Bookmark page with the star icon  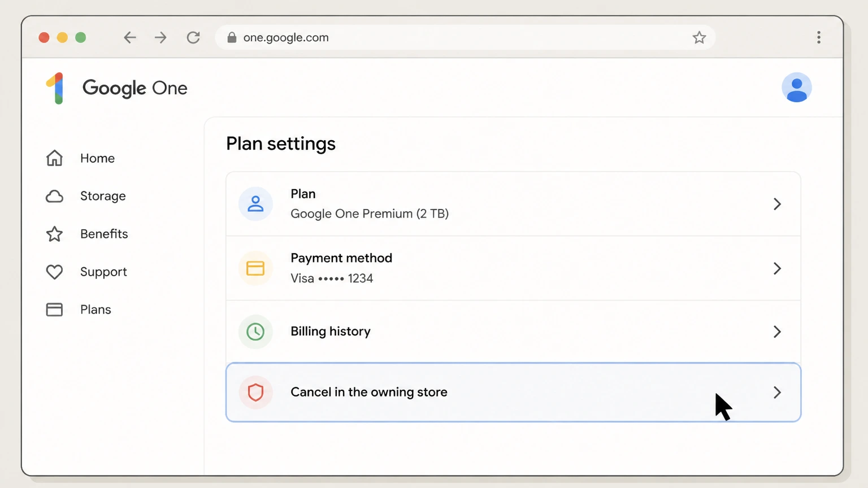[699, 37]
